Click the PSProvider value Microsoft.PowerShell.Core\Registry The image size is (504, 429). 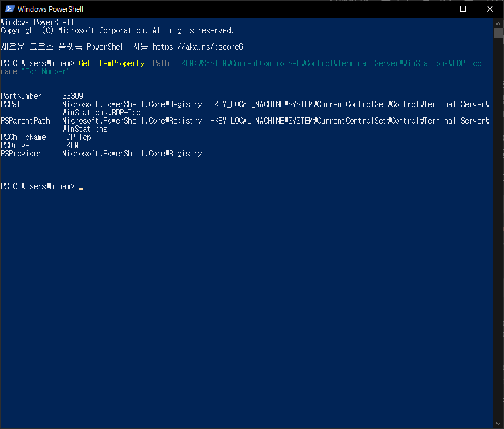coord(132,154)
